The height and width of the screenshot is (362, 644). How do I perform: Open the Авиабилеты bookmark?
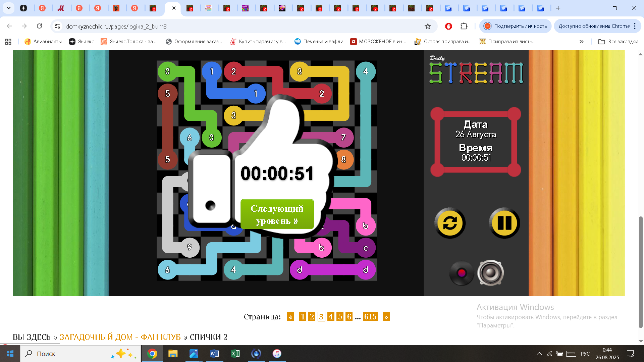pyautogui.click(x=43, y=42)
